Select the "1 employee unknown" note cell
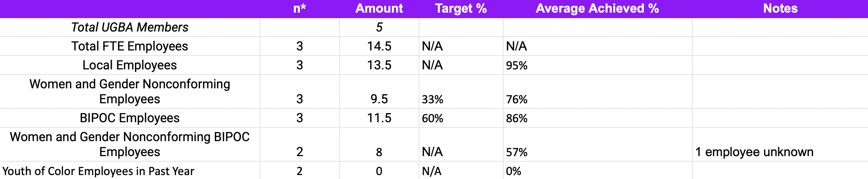The image size is (868, 179). 754,152
